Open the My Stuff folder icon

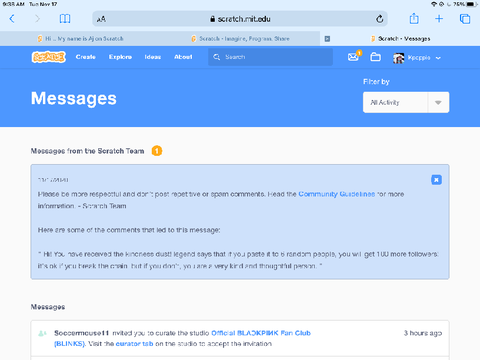(x=376, y=57)
